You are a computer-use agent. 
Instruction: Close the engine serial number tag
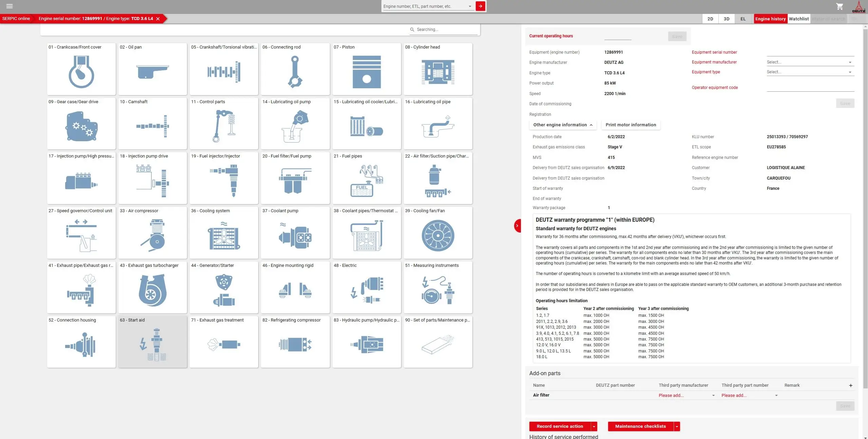(x=158, y=19)
